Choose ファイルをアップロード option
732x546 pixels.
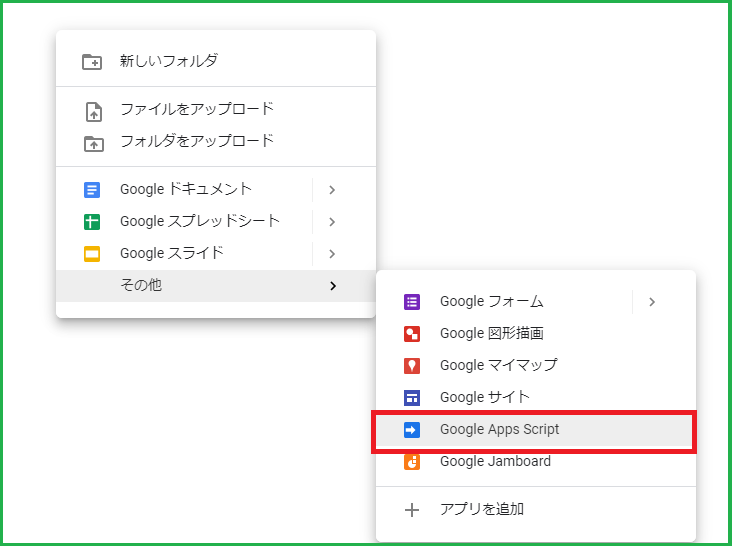[x=216, y=110]
